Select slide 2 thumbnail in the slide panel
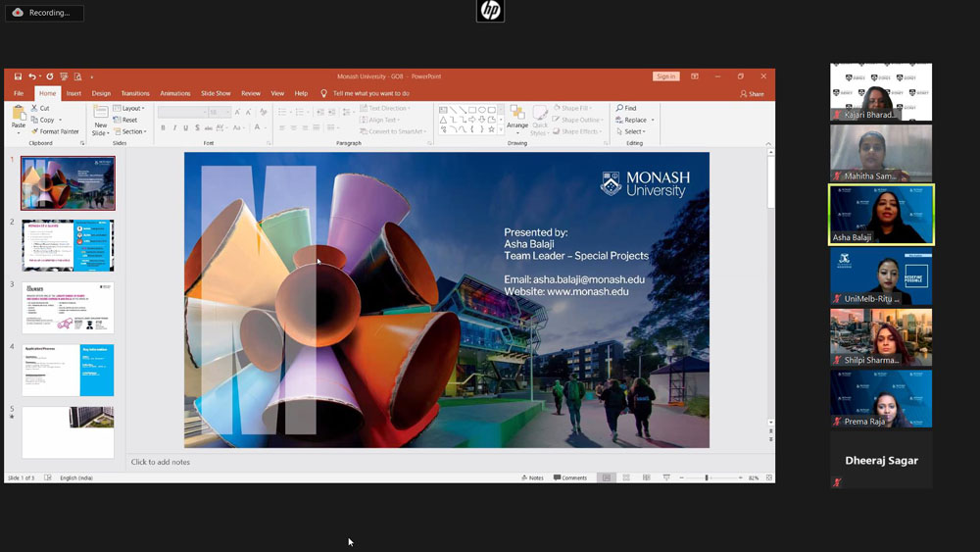 click(x=69, y=245)
